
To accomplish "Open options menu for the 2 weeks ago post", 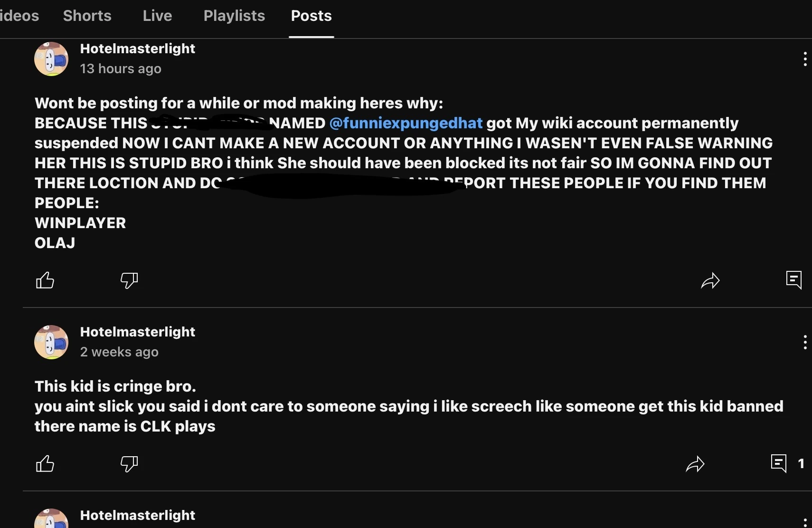I will coord(805,342).
